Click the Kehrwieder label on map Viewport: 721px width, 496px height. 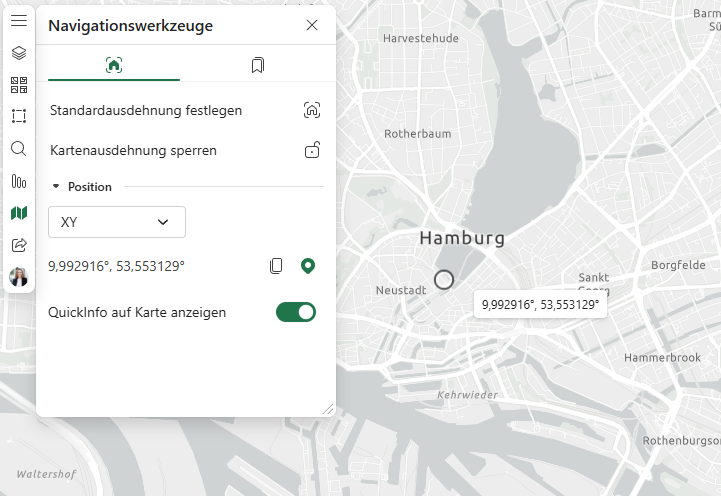467,395
